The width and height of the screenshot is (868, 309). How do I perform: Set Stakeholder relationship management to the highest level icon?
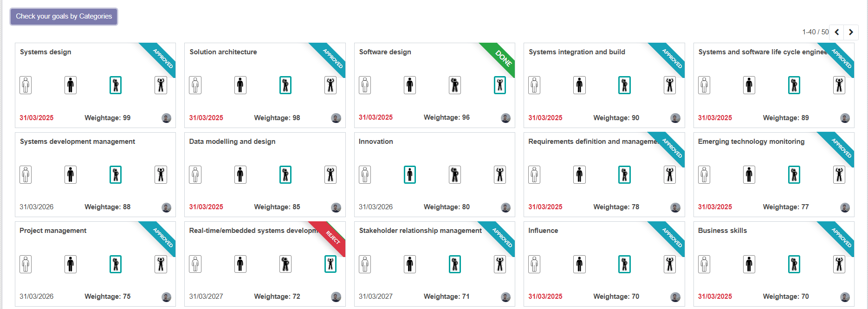point(500,264)
